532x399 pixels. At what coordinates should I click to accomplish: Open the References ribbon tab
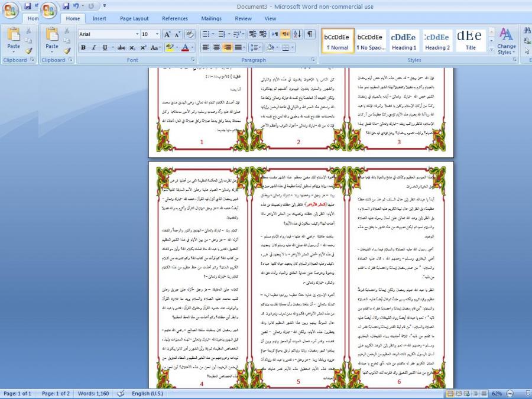pyautogui.click(x=175, y=18)
